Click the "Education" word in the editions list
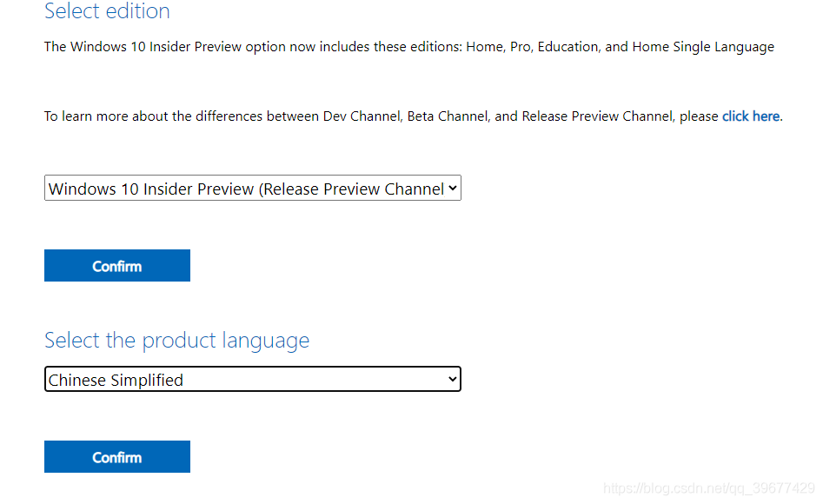The image size is (823, 504). (x=566, y=47)
